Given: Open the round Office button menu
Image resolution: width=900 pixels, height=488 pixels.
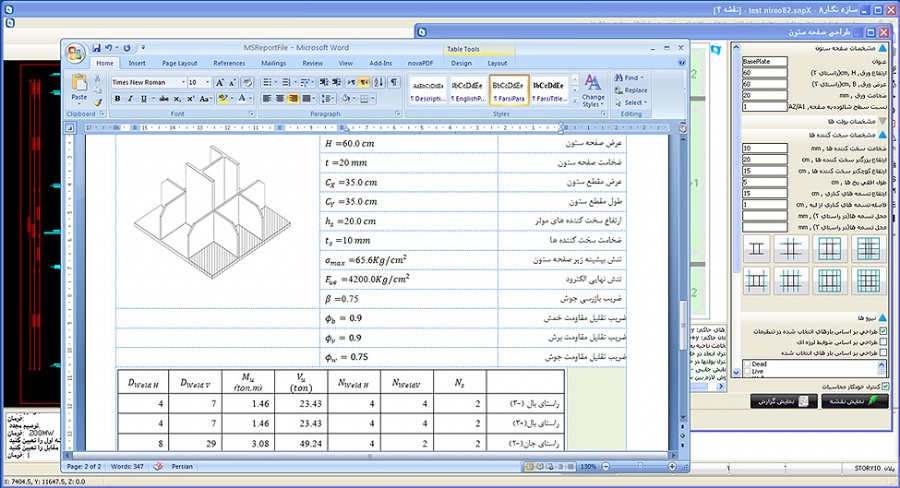Looking at the screenshot, I should pyautogui.click(x=75, y=53).
